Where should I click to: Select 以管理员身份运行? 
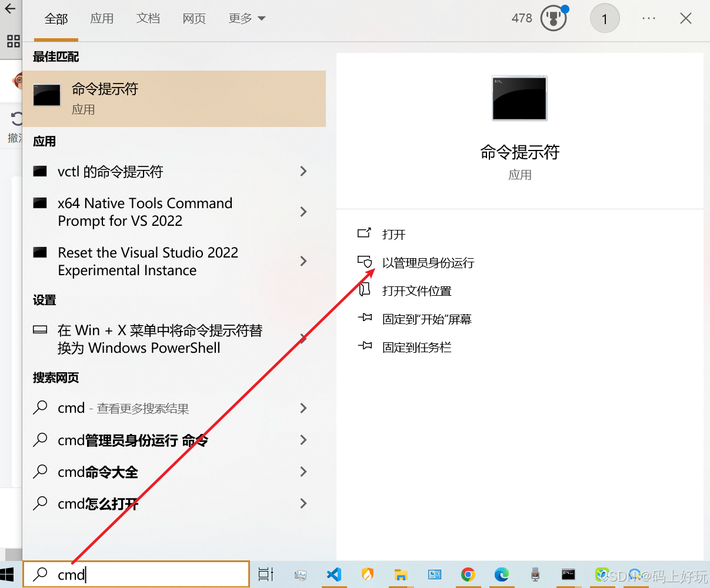[x=429, y=262]
